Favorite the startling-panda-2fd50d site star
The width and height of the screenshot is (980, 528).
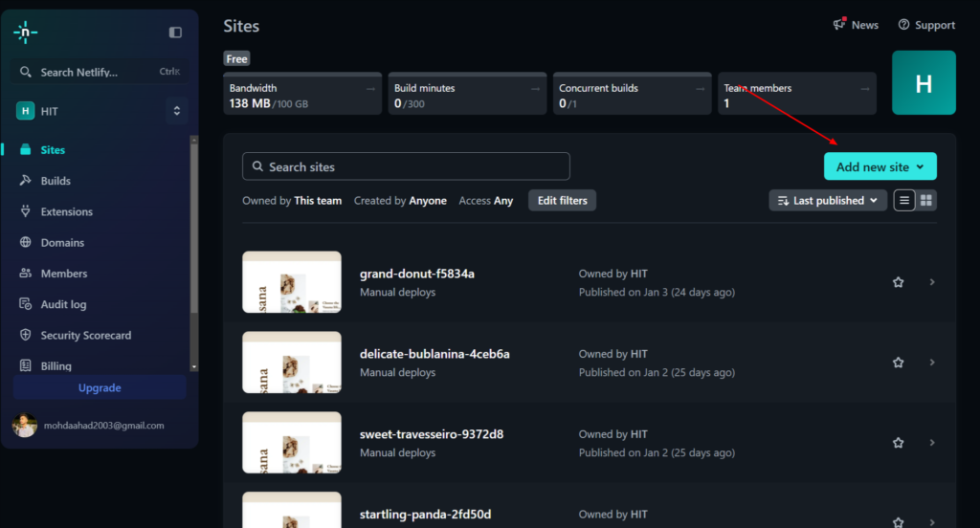coord(898,522)
